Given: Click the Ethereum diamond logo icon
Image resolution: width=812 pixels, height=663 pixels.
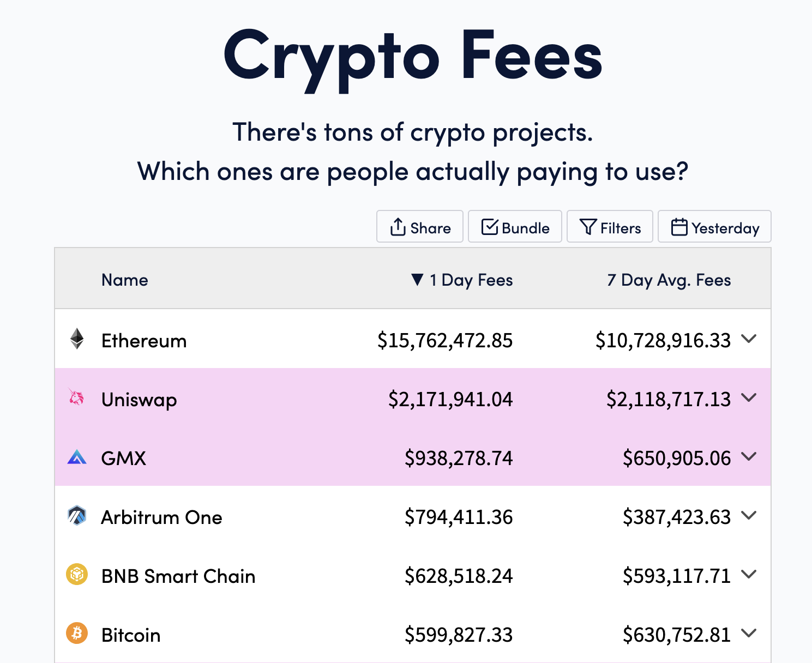Looking at the screenshot, I should 77,339.
